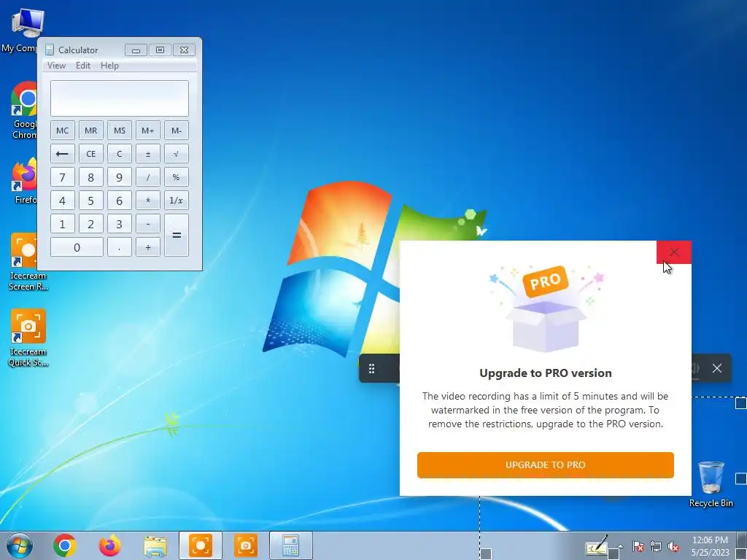
Task: Click the Icecream Quick Screenshot desktop icon
Action: click(28, 338)
